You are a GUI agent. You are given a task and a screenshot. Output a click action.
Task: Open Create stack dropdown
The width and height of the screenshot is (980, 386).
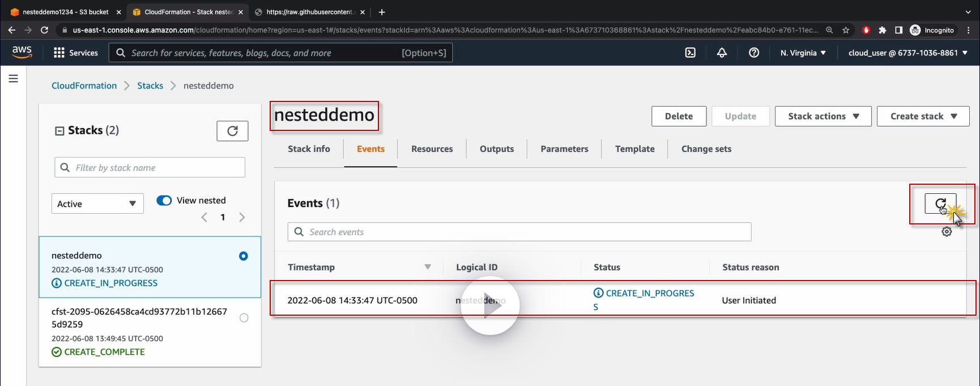[x=923, y=116]
